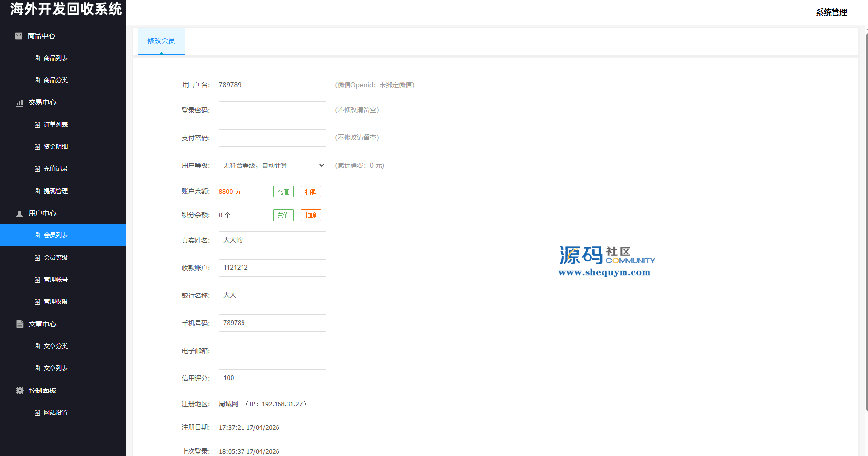This screenshot has width=868, height=456.
Task: Click the 用户中心 person icon
Action: 20,214
